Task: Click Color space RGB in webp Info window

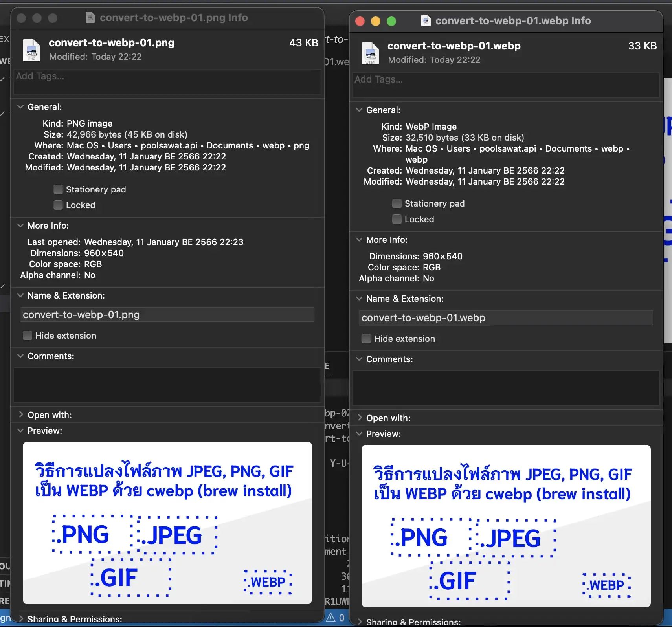Action: [x=431, y=267]
